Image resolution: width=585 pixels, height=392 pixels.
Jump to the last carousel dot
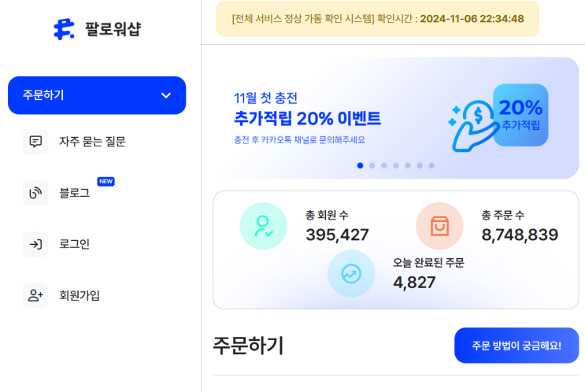pos(431,165)
